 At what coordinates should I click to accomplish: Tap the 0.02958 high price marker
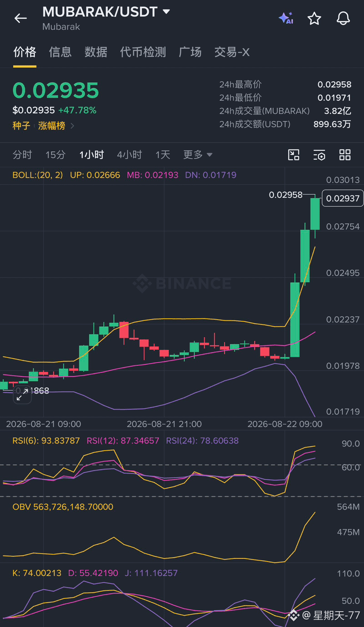point(286,195)
